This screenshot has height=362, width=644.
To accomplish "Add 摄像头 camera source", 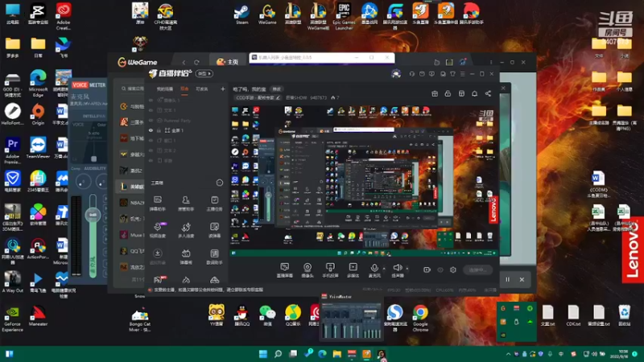I will [308, 270].
